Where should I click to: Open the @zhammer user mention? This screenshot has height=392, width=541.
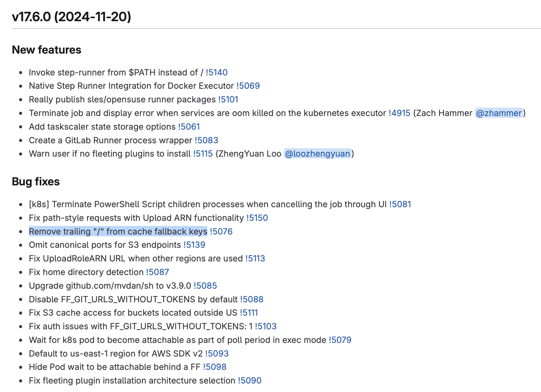click(499, 113)
